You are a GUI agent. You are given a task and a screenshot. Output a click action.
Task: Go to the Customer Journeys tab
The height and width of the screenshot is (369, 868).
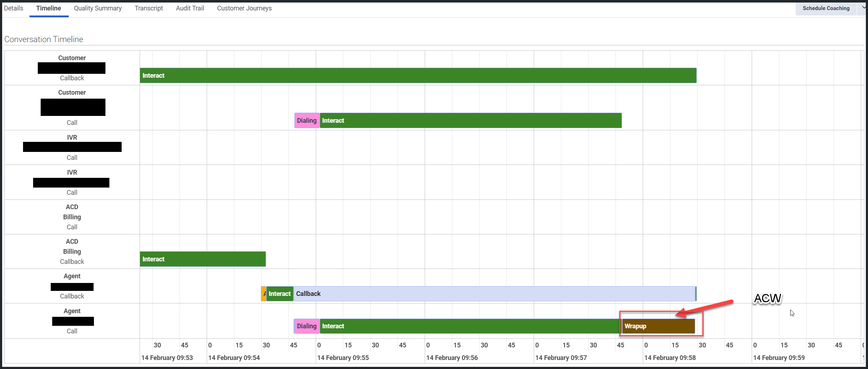coord(244,8)
